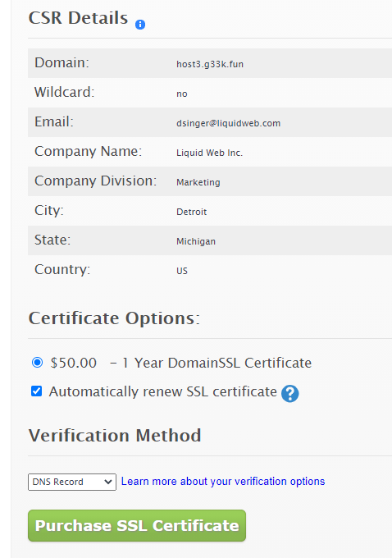
Task: Click the Verification Method heading
Action: [115, 435]
